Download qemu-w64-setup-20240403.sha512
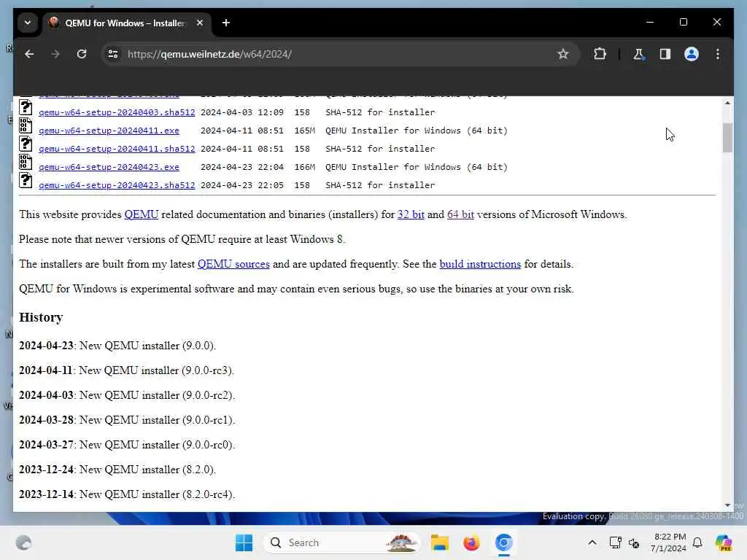The image size is (747, 560). click(x=117, y=112)
